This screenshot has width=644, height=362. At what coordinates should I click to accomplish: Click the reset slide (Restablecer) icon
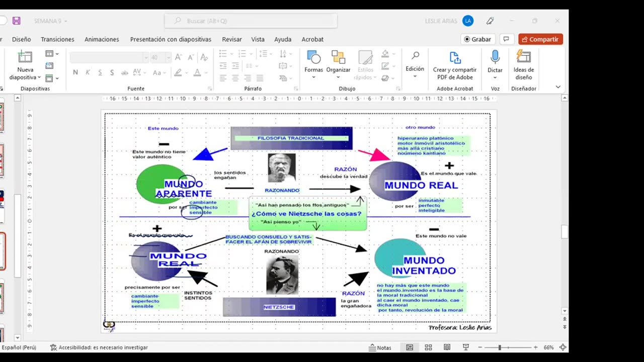(x=49, y=66)
